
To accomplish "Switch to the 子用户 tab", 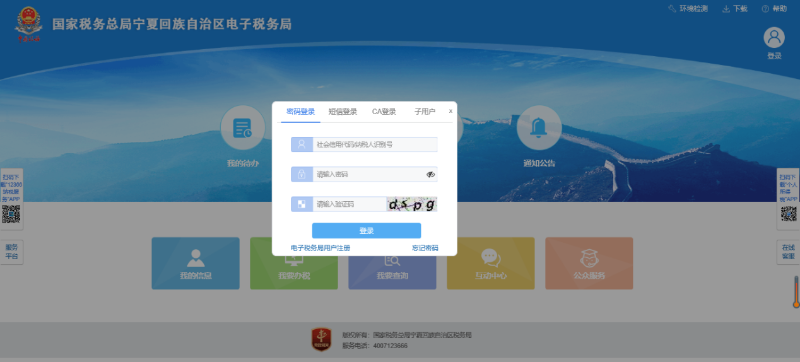I will (x=424, y=112).
